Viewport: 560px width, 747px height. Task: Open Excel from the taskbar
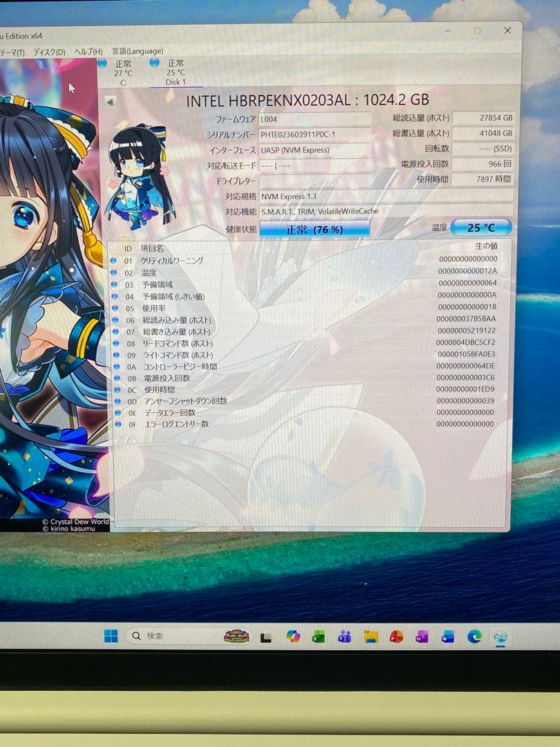coord(319,636)
